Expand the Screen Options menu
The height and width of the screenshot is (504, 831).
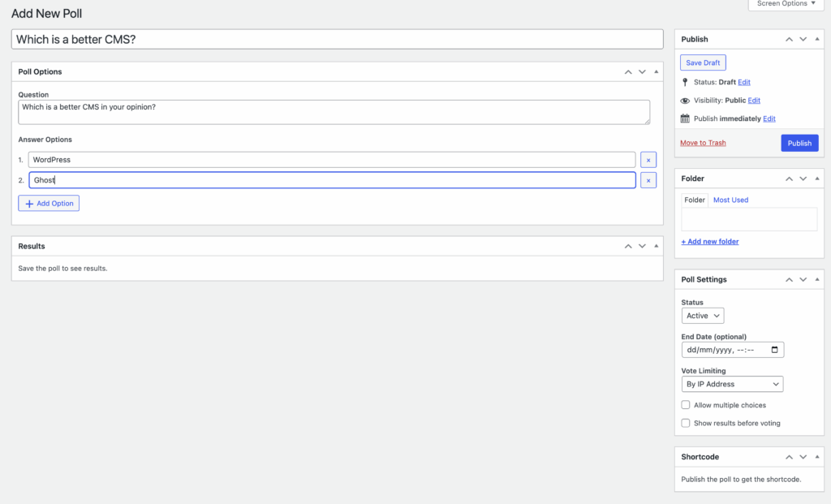pos(786,4)
